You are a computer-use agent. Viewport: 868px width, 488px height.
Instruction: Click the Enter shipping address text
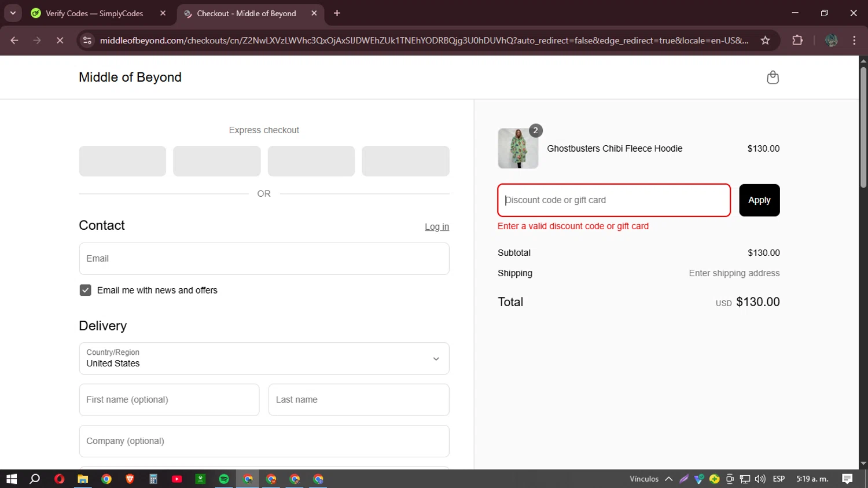click(x=734, y=273)
